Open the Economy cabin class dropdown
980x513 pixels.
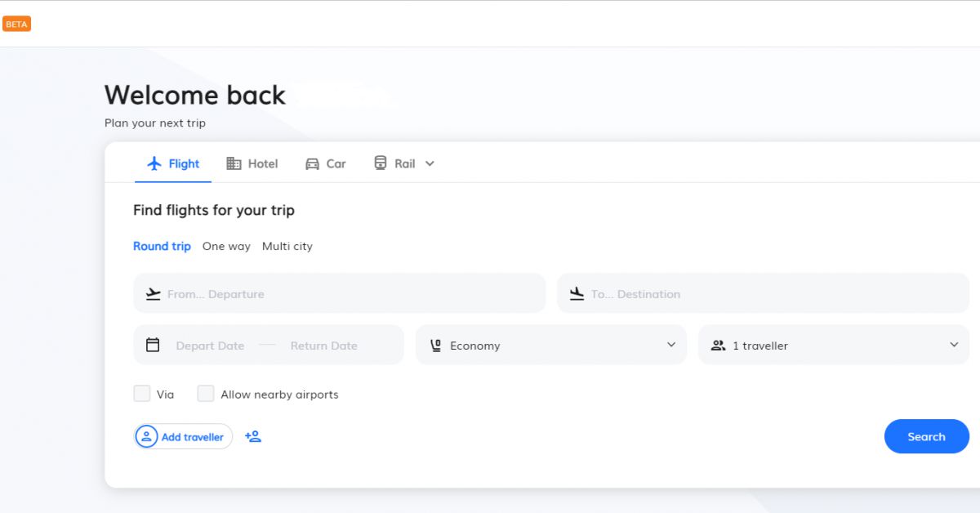click(551, 345)
